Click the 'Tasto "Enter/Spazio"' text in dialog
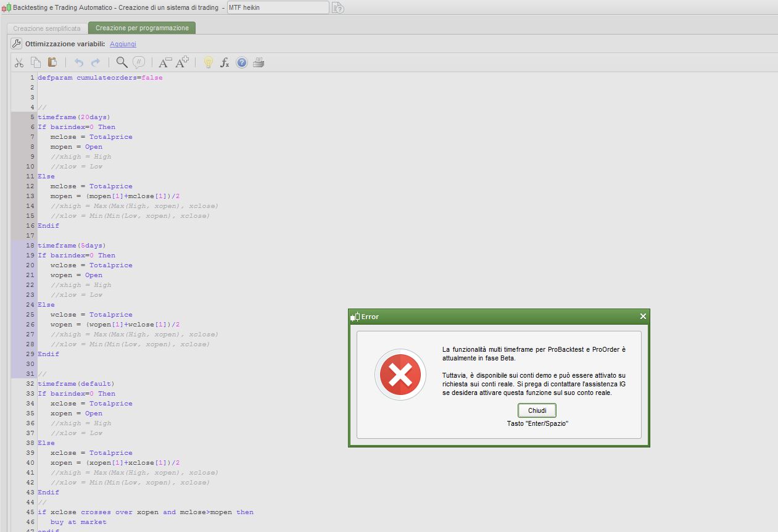Screen dimensions: 778x532 point(537,423)
